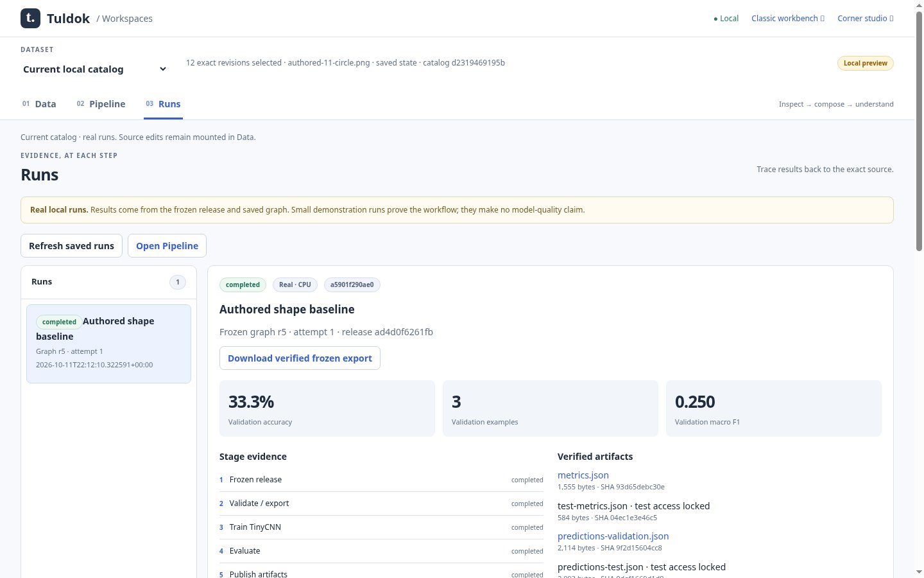Select the Frozen release stage row

(x=381, y=480)
